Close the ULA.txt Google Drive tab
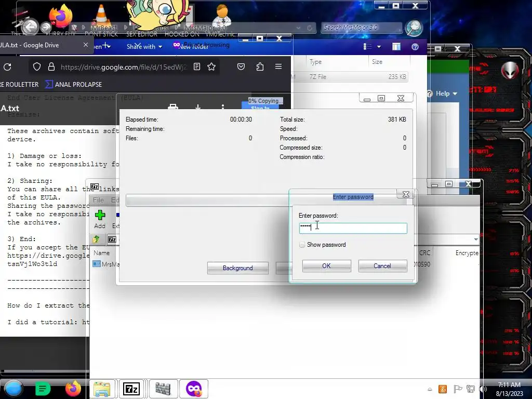 (86, 45)
